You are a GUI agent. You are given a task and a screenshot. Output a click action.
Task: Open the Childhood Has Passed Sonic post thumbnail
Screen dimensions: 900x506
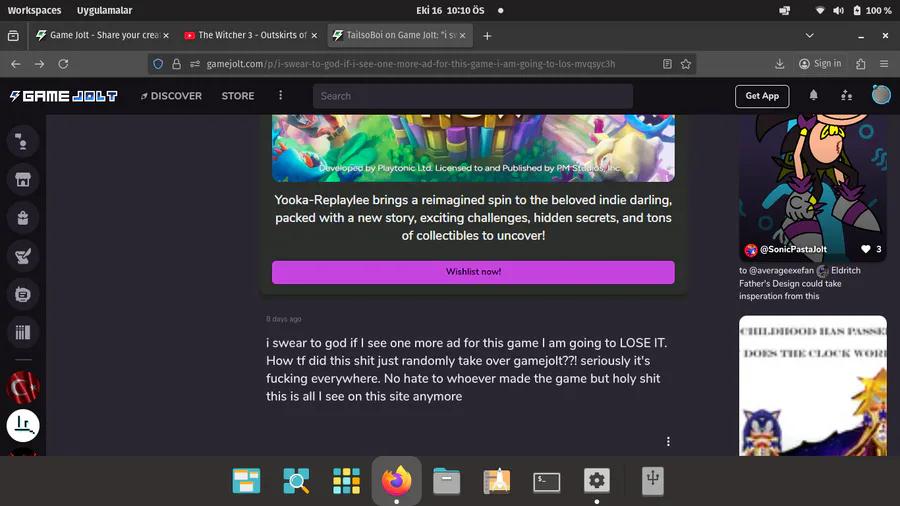click(813, 386)
